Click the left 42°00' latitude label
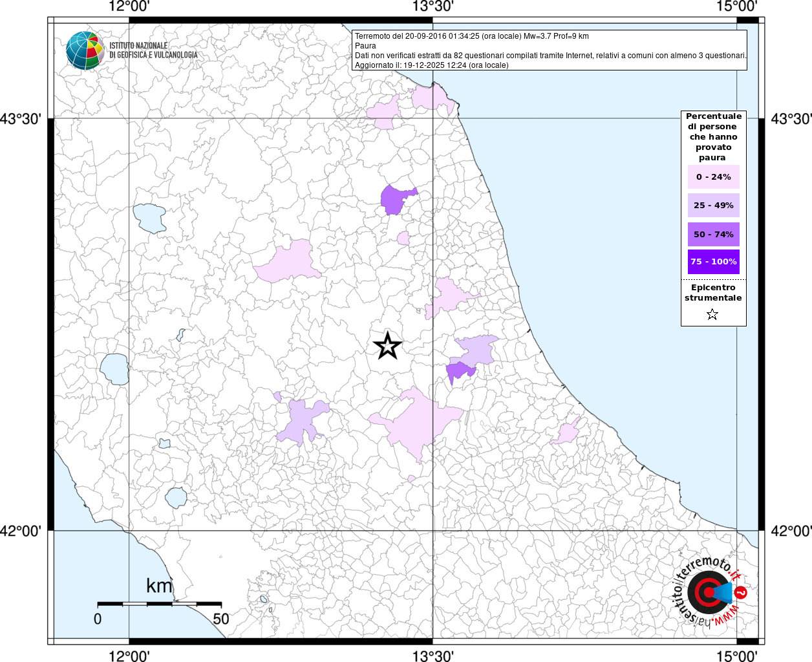This screenshot has height=662, width=812. (24, 531)
